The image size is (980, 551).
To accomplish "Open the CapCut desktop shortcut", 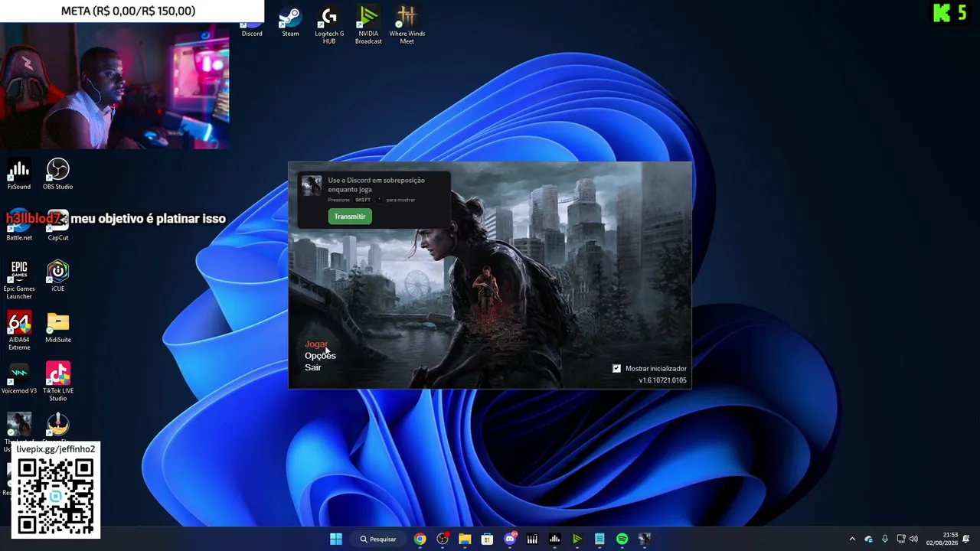I will [58, 226].
